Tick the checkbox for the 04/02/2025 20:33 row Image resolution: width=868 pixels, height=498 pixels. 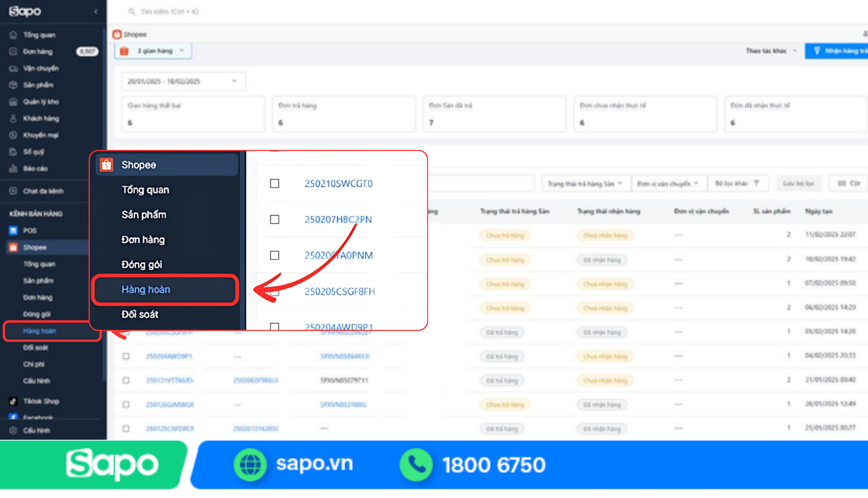point(126,356)
